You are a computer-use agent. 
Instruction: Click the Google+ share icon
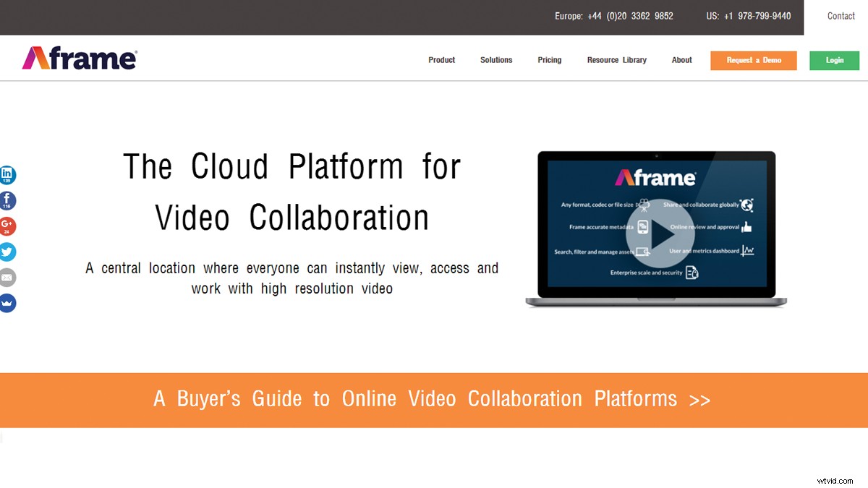[8, 226]
